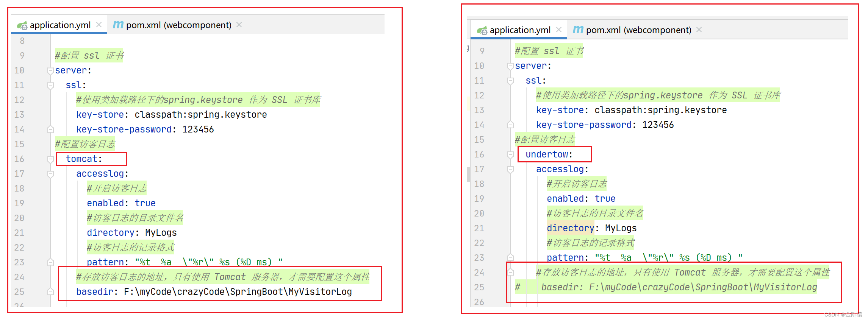Screen dimensions: 868x321
Task: Click Maven icon on left pom.xml tab
Action: tap(118, 25)
